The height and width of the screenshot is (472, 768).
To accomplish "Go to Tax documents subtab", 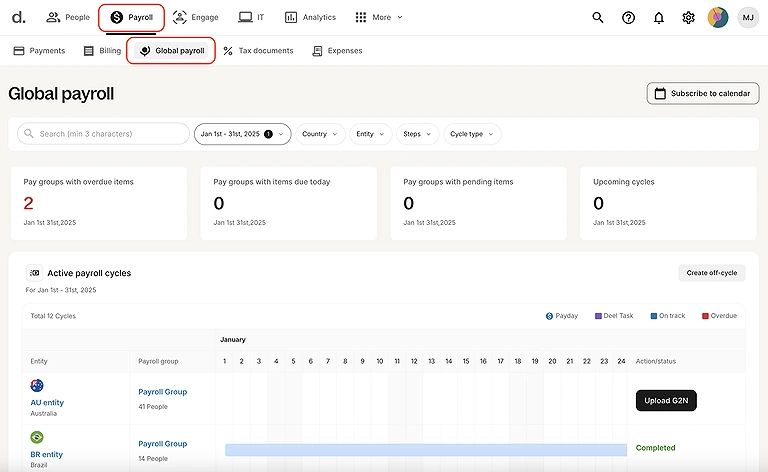I will 258,50.
